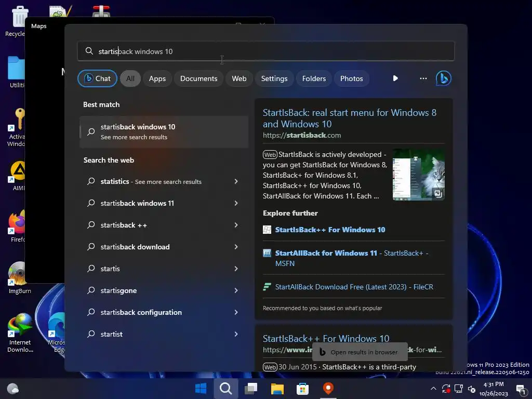Click the FileCR green site icon
This screenshot has width=532, height=399.
point(267,287)
